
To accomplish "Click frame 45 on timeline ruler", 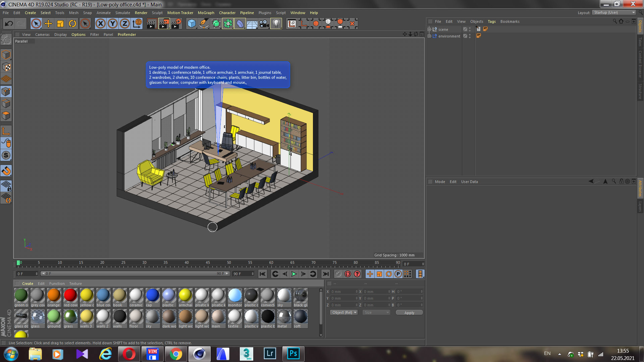I will (208, 263).
